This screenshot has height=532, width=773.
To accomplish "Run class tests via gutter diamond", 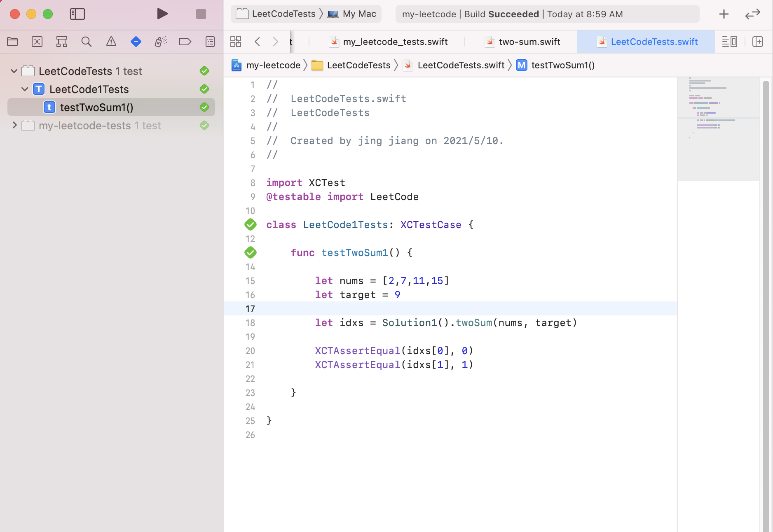I will click(x=251, y=225).
